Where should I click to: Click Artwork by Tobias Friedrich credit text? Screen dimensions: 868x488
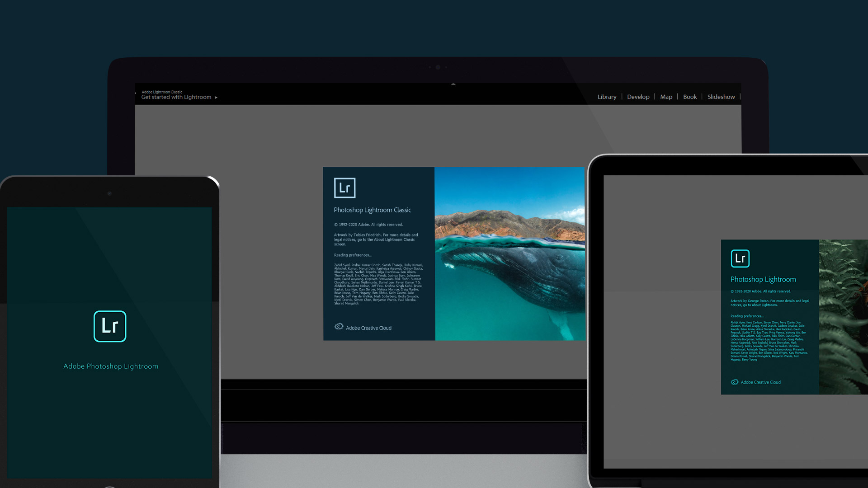pyautogui.click(x=376, y=239)
